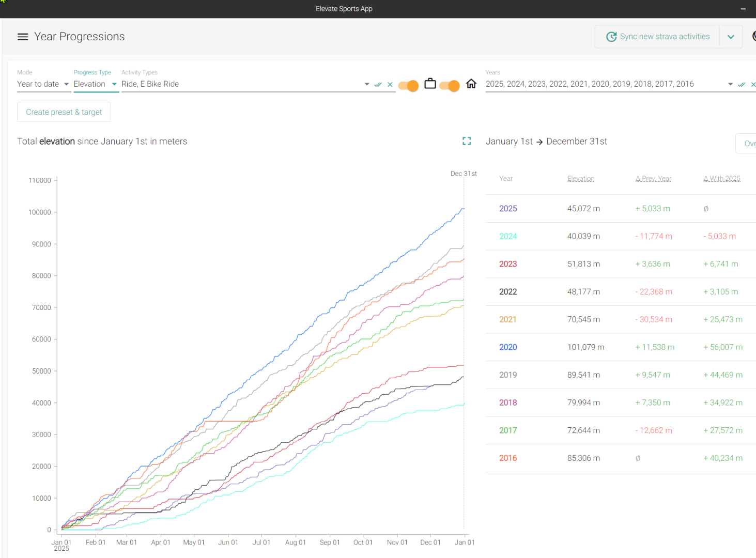Screen dimensions: 756x558
Task: Click the Create preset & target button
Action: 64,112
